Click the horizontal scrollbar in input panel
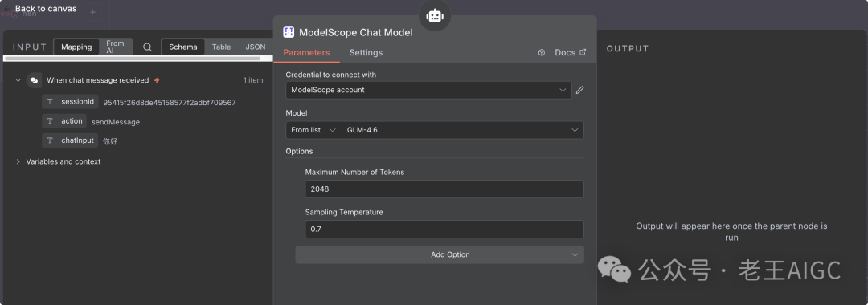 click(132, 58)
